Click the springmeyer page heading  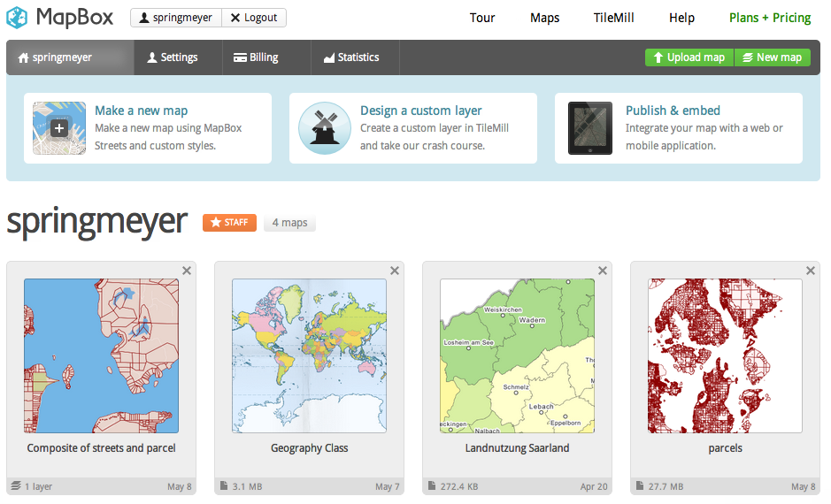click(97, 222)
